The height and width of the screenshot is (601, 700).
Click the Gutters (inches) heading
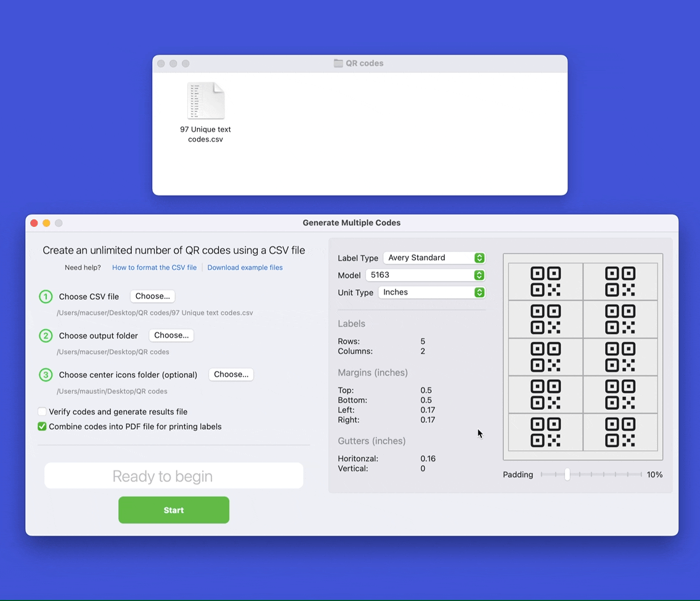coord(372,441)
